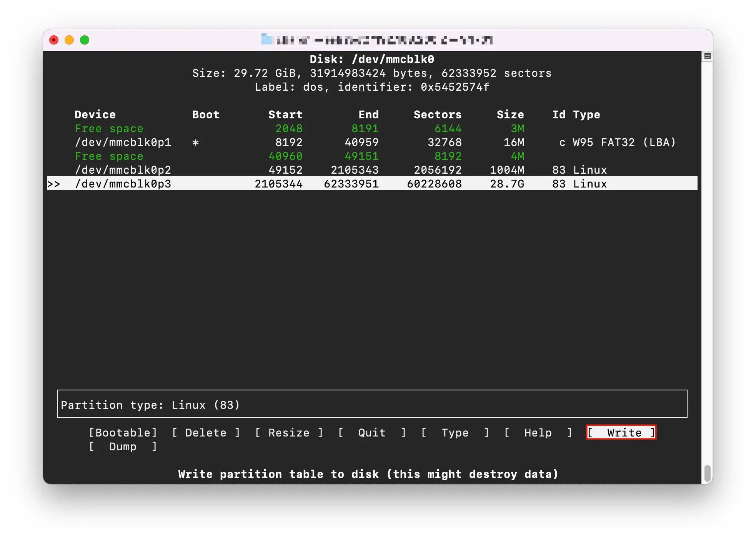Select the highlighted /dev/mmcblk0p3 row
756x541 pixels.
click(372, 184)
